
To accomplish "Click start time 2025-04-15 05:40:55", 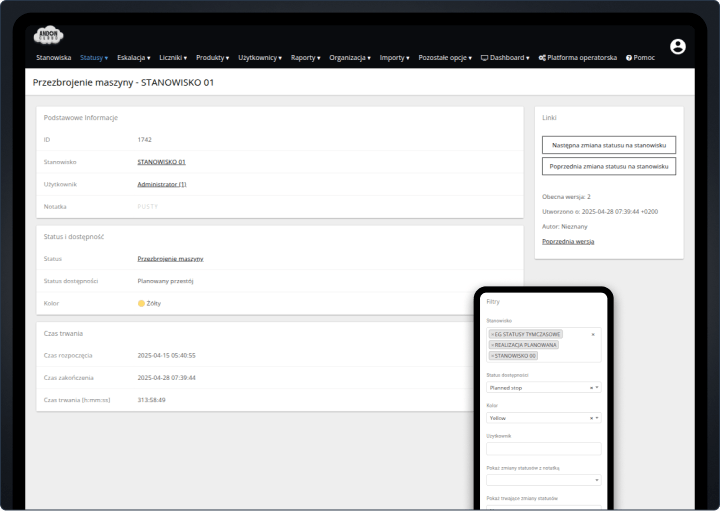I will (166, 356).
